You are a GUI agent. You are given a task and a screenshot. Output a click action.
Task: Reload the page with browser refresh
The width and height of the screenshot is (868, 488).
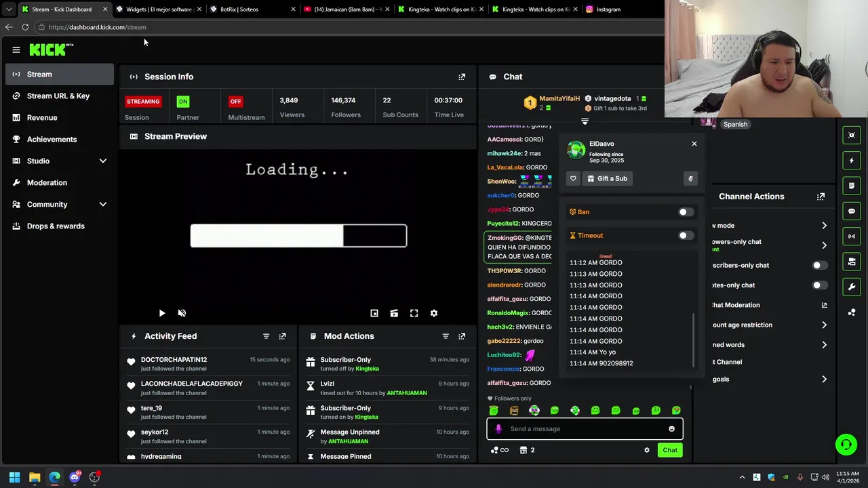click(x=25, y=27)
